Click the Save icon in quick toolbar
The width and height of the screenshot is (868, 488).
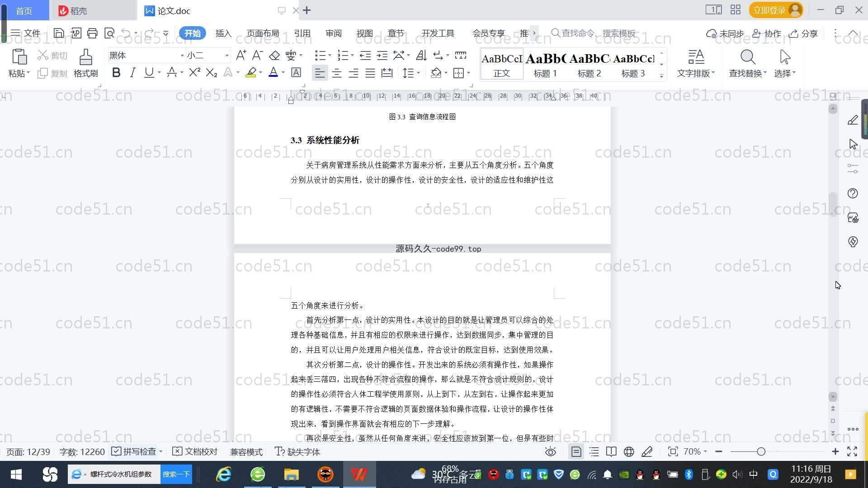[59, 33]
